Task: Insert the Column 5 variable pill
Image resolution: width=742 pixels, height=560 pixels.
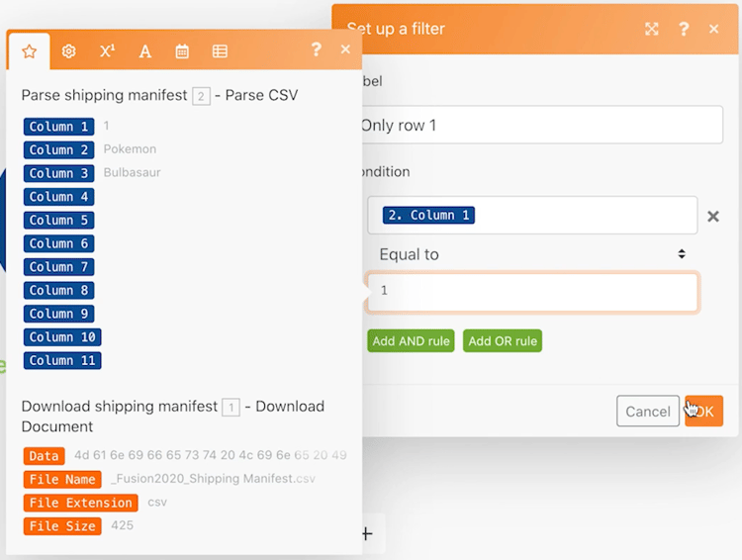Action: [x=58, y=220]
